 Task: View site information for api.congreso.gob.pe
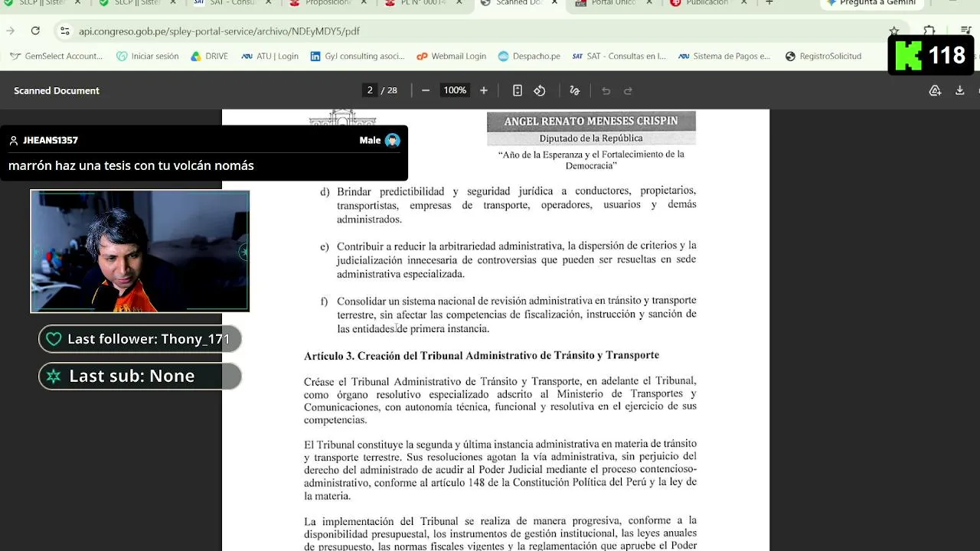64,31
